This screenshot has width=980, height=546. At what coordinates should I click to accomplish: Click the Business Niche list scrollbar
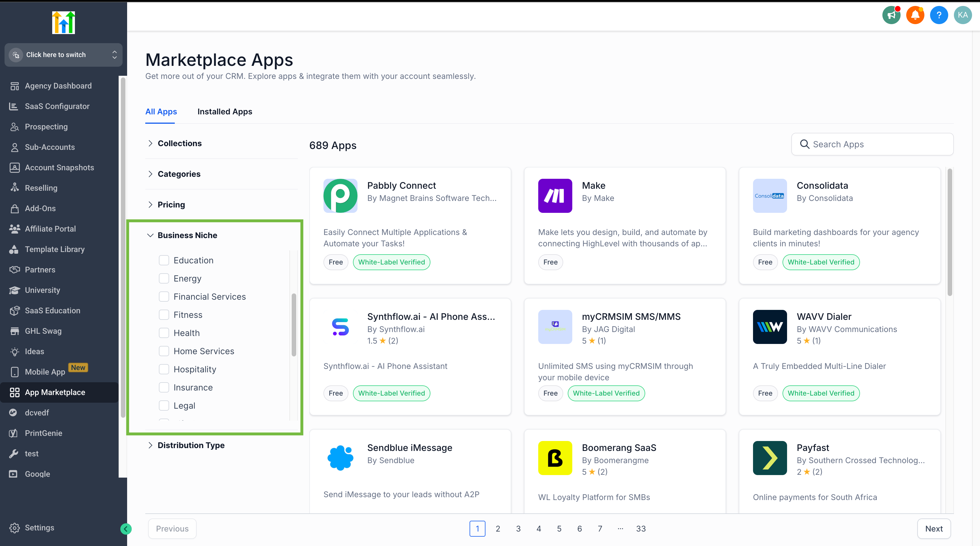294,325
